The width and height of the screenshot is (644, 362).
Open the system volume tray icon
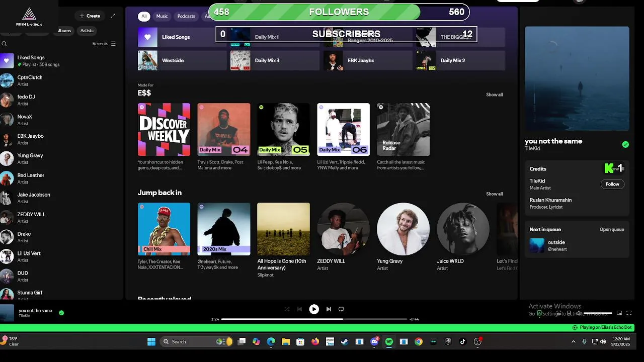[x=604, y=342]
